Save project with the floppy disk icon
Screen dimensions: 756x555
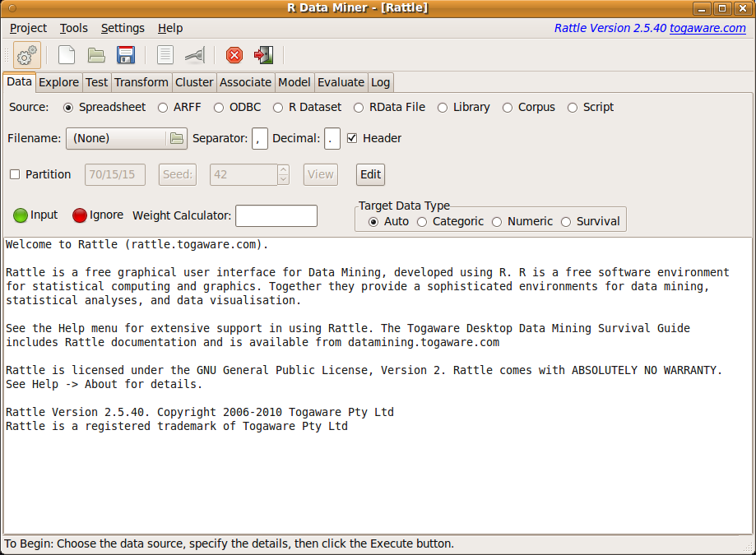(x=126, y=55)
